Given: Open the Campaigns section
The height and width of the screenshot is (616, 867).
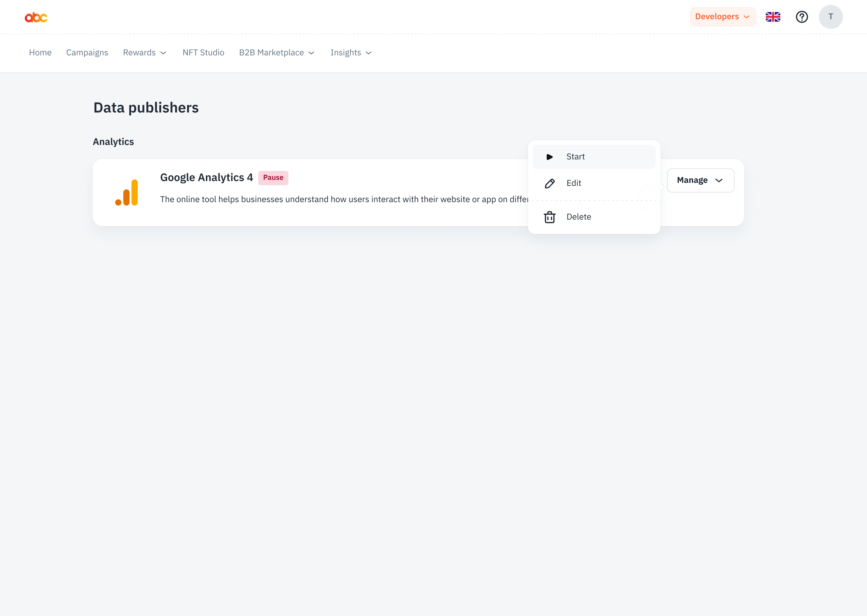Looking at the screenshot, I should (87, 53).
